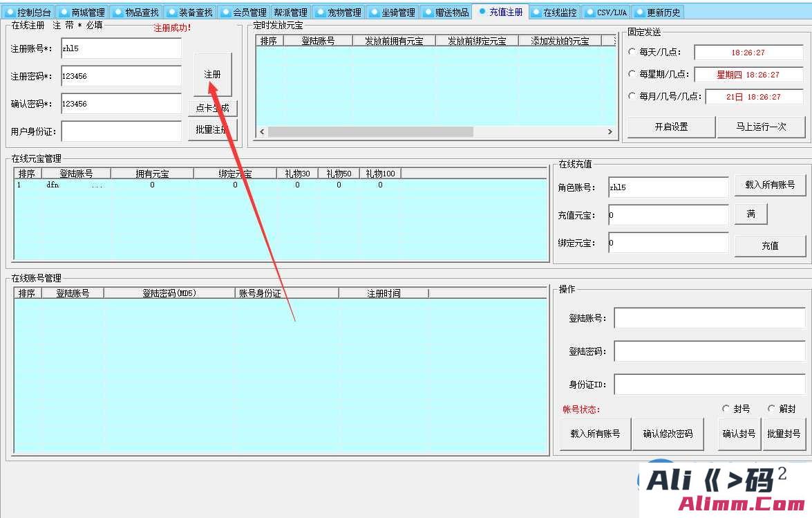Screen dimensions: 812x518
Task: Click the 批量封号 button
Action: coord(784,434)
